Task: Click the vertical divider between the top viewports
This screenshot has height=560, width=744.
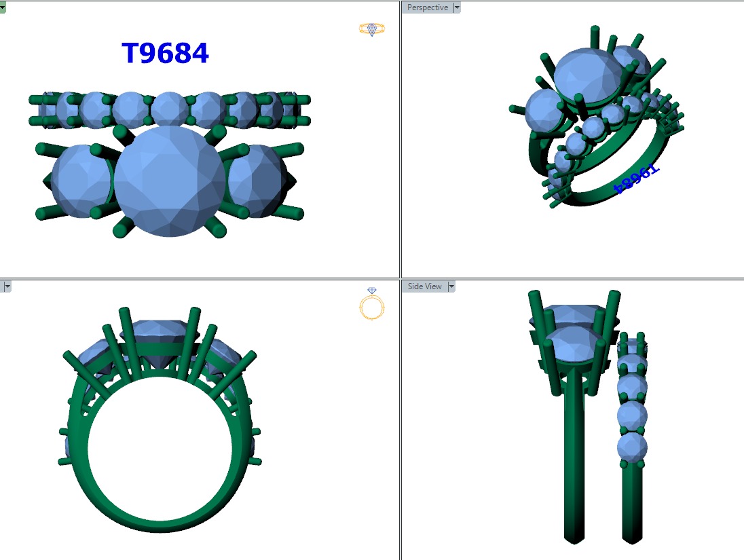Action: (x=401, y=136)
